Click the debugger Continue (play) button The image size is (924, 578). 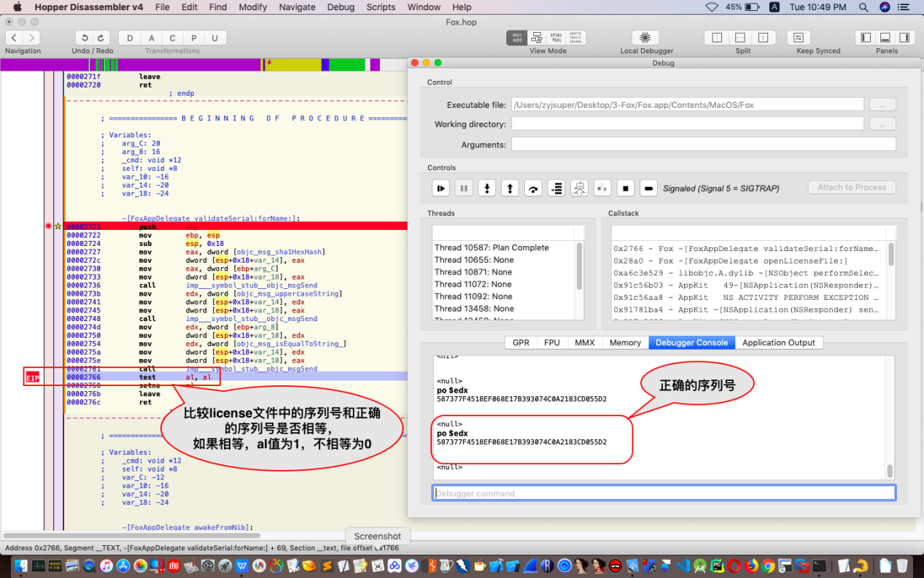[x=441, y=188]
